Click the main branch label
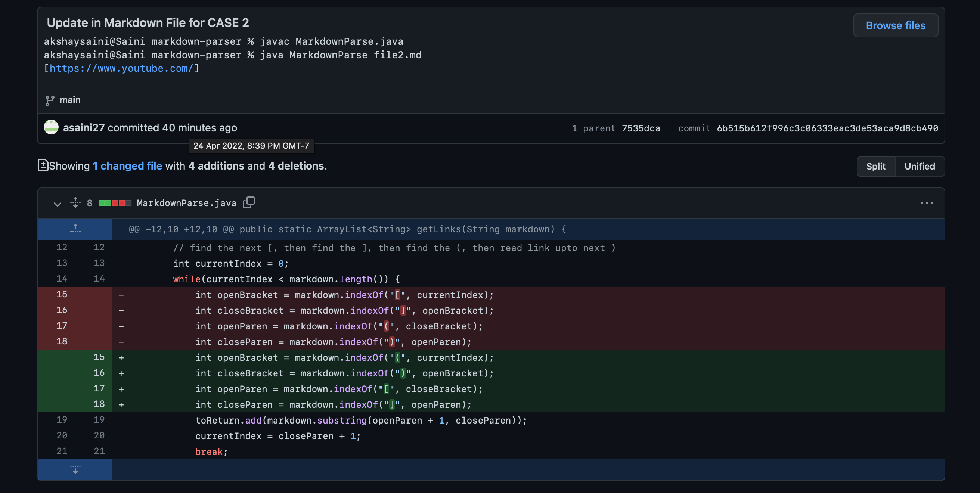Image resolution: width=980 pixels, height=493 pixels. (70, 100)
